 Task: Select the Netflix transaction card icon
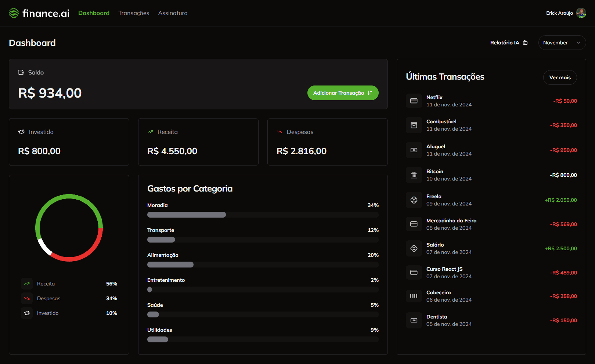tap(414, 101)
